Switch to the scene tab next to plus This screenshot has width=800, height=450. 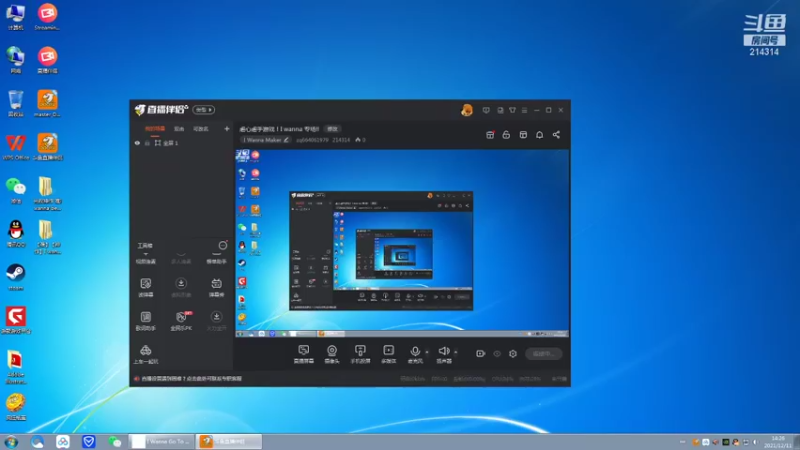[201, 129]
